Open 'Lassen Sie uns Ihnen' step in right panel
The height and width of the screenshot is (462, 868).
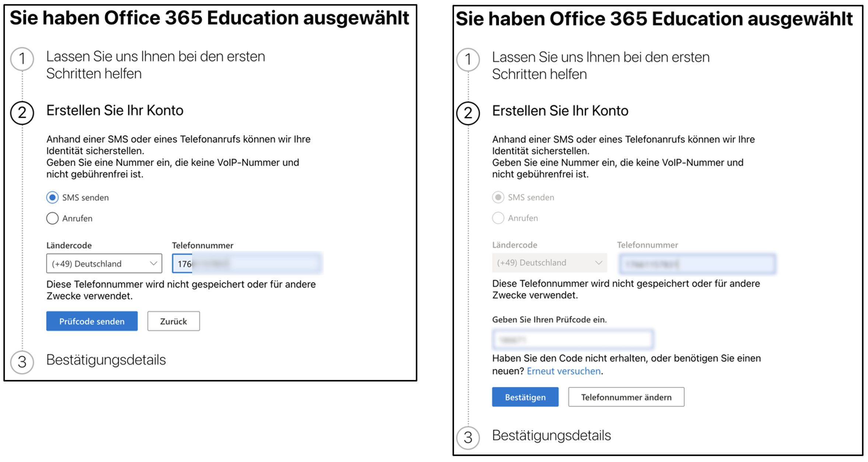(601, 66)
